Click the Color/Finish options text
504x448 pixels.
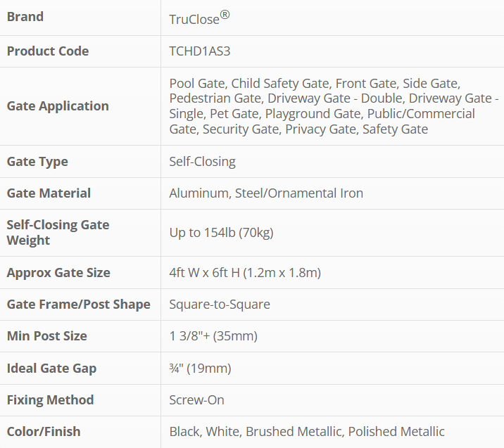[x=307, y=432]
